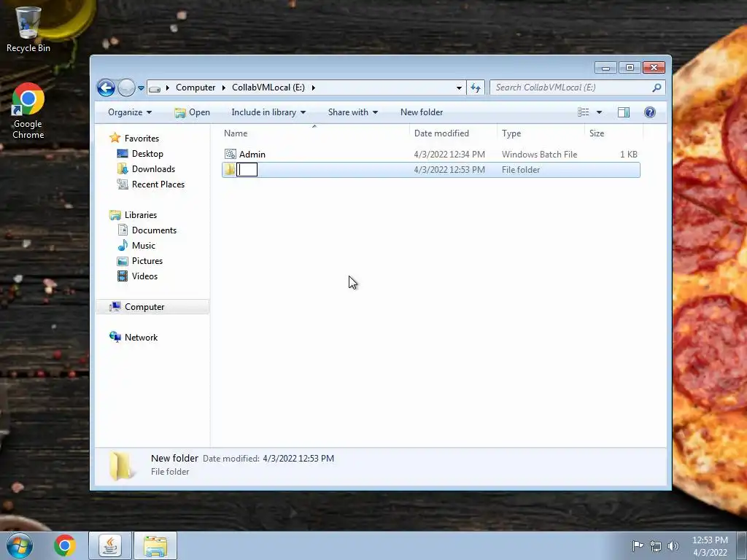Click the Music note icon

tap(123, 245)
